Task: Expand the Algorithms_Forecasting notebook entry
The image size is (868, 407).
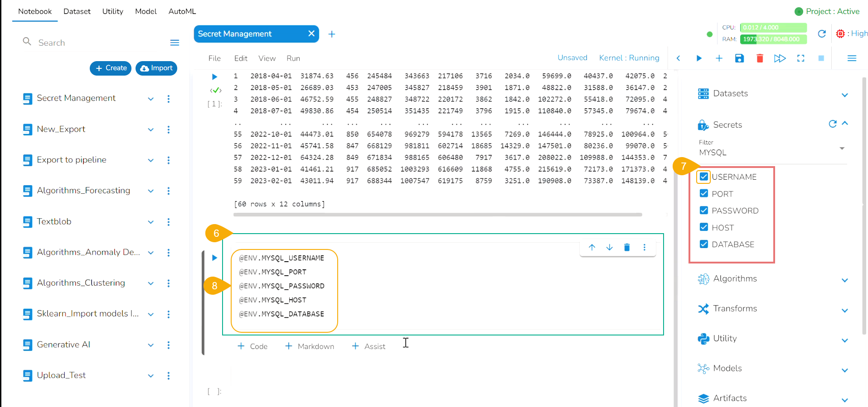Action: pyautogui.click(x=151, y=191)
